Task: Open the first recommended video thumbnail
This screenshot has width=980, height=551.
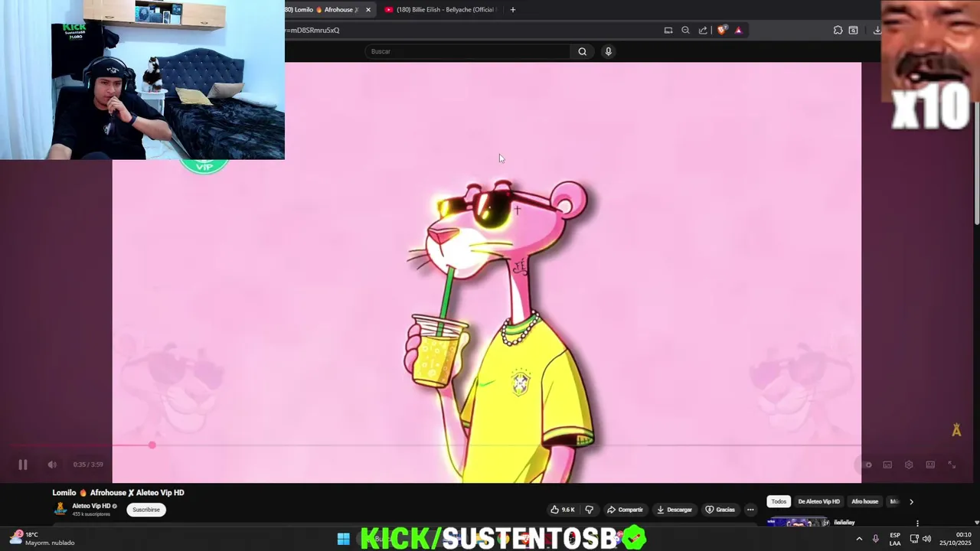Action: coord(797,523)
